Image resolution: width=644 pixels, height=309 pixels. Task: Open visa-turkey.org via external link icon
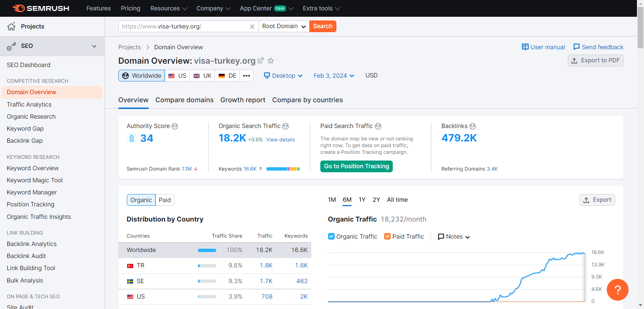pos(261,61)
